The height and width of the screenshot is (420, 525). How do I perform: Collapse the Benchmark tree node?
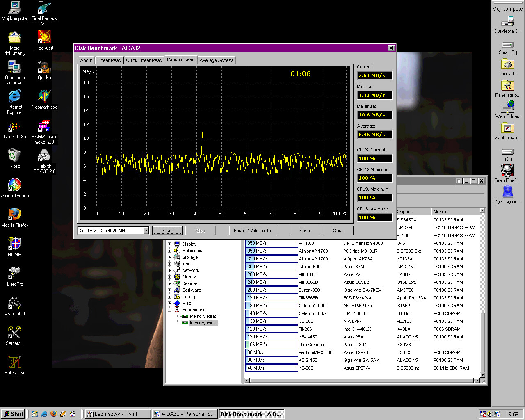point(169,310)
